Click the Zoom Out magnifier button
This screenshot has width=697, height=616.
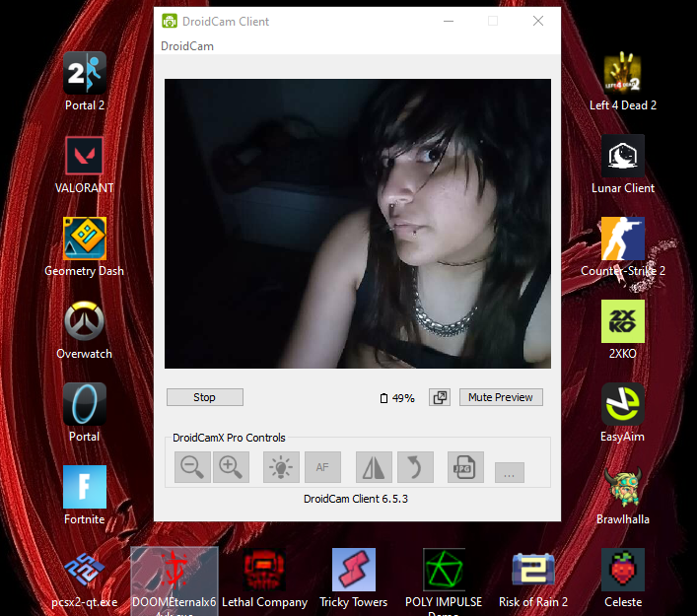(x=192, y=467)
